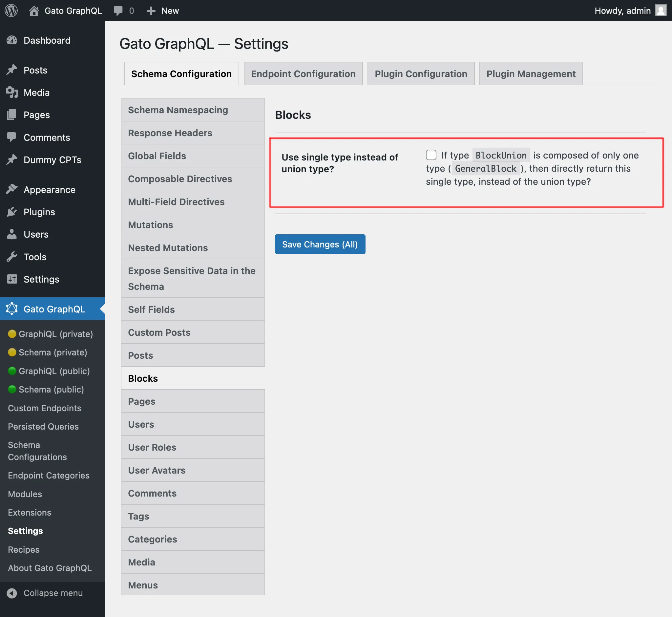672x617 pixels.
Task: Click Save Changes (All) button
Action: (320, 245)
